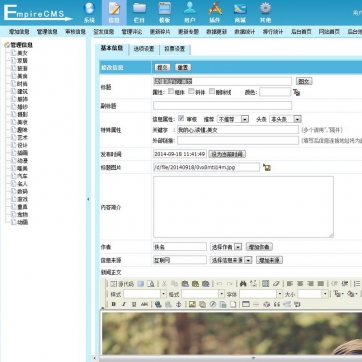Click the 增加来源 button

click(x=269, y=260)
